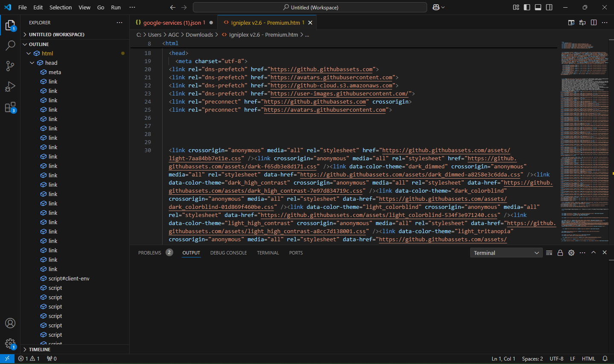Image resolution: width=614 pixels, height=364 pixels.
Task: Click the Untitled (Workspace) command search box
Action: pyautogui.click(x=310, y=7)
